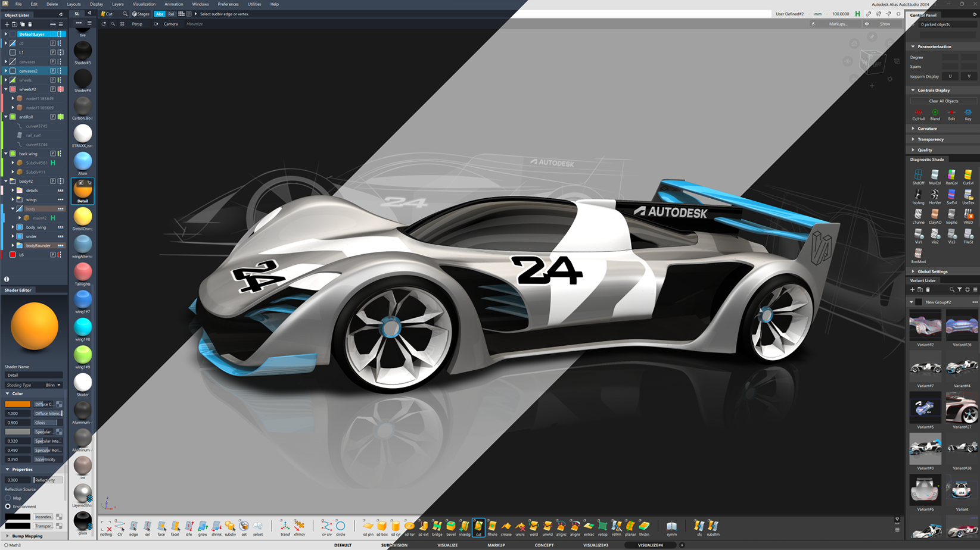Switch to the CONCEPT workspace tab
980x550 pixels.
point(544,545)
